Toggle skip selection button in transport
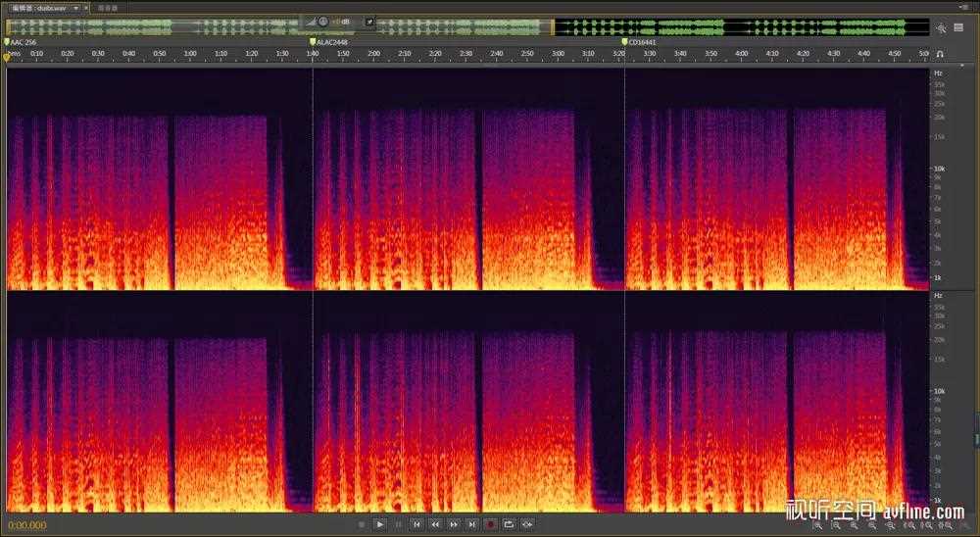The height and width of the screenshot is (537, 980). click(528, 525)
